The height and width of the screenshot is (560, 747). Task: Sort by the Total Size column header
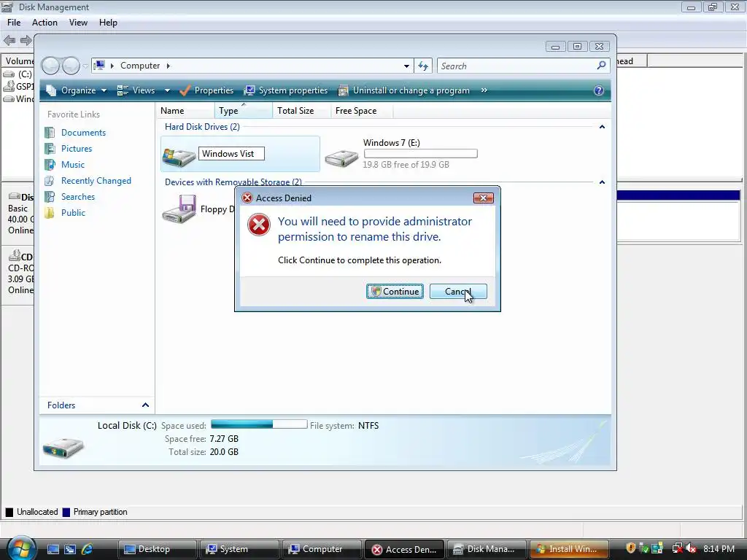click(x=301, y=111)
